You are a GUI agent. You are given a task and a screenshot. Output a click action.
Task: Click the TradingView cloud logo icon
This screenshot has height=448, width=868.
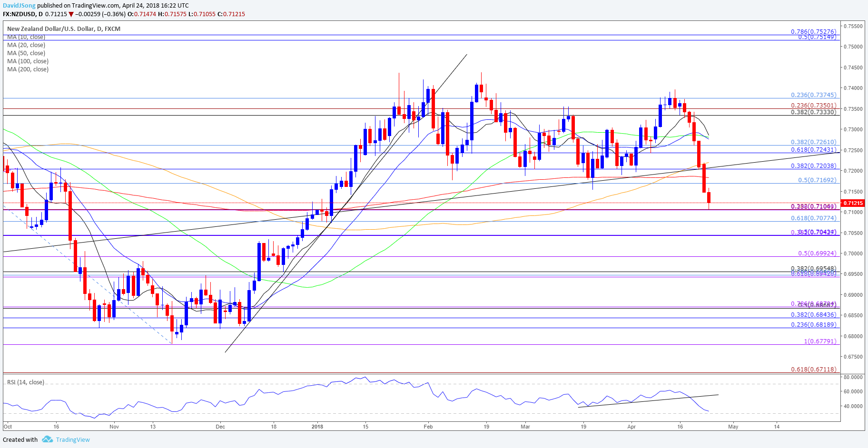[47, 439]
